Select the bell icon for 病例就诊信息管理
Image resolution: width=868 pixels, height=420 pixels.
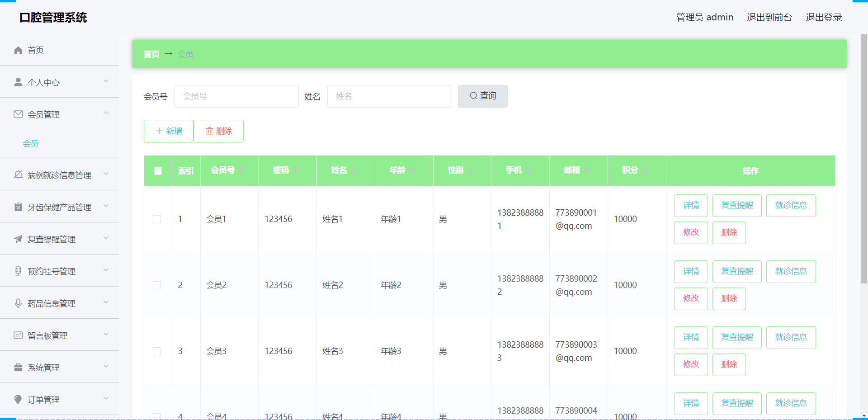point(18,174)
